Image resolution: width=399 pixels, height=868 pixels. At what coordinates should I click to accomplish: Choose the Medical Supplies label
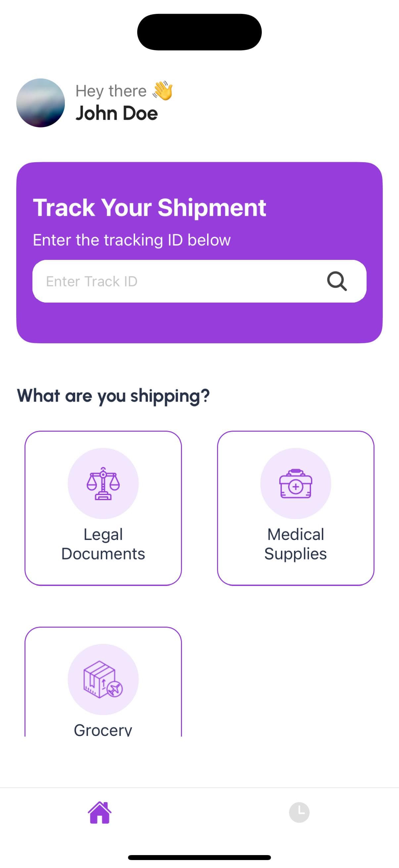[296, 544]
